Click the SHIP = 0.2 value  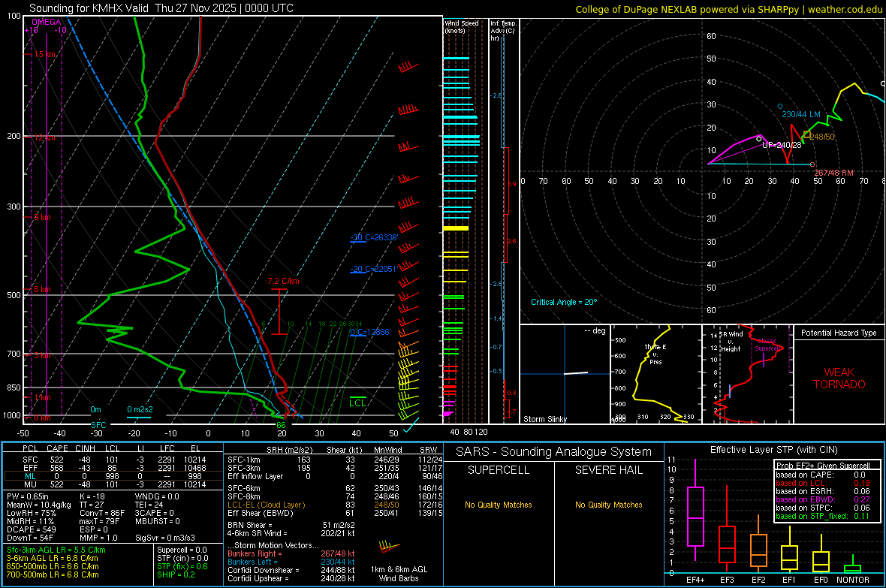click(176, 574)
